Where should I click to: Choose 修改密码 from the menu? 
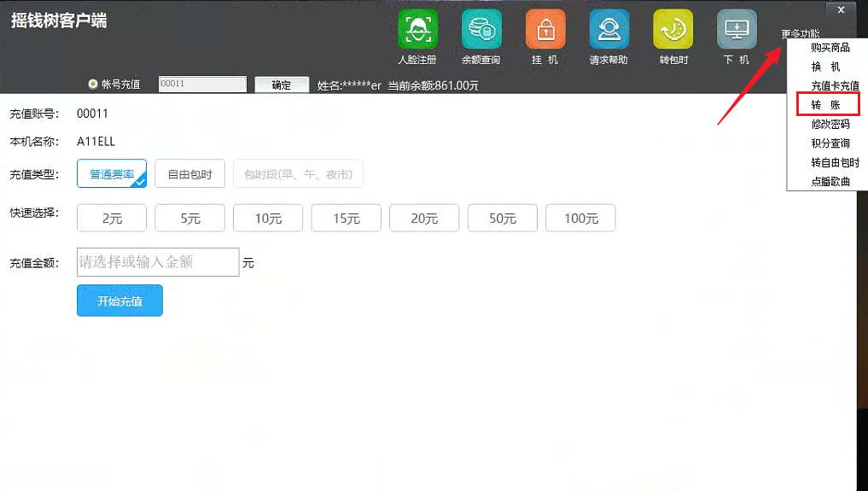(x=830, y=124)
